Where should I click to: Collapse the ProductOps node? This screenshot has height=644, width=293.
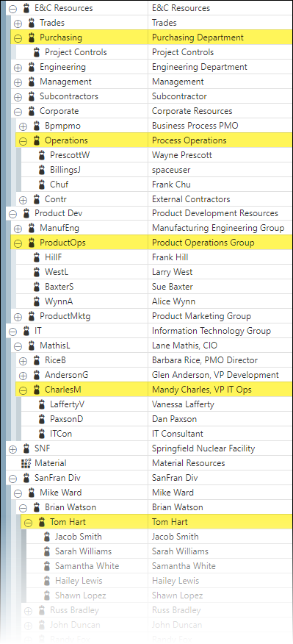click(x=18, y=243)
